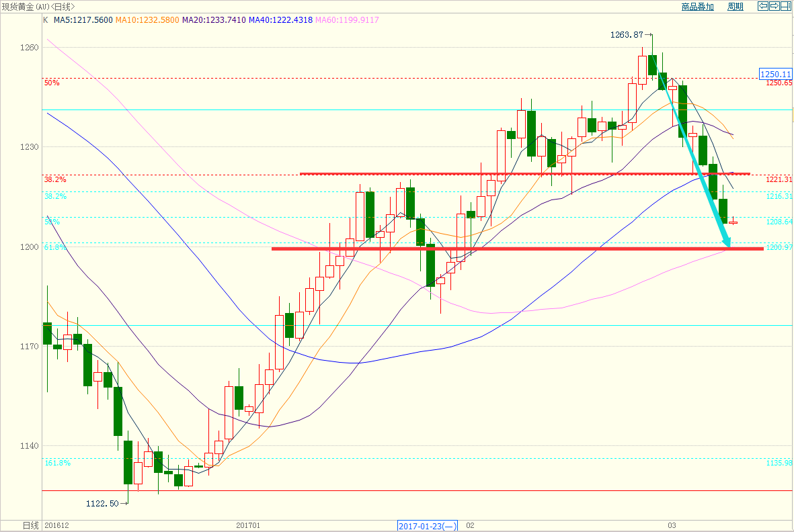Click the 1135.98 Fibonacci price value
The image size is (794, 532).
(x=779, y=463)
